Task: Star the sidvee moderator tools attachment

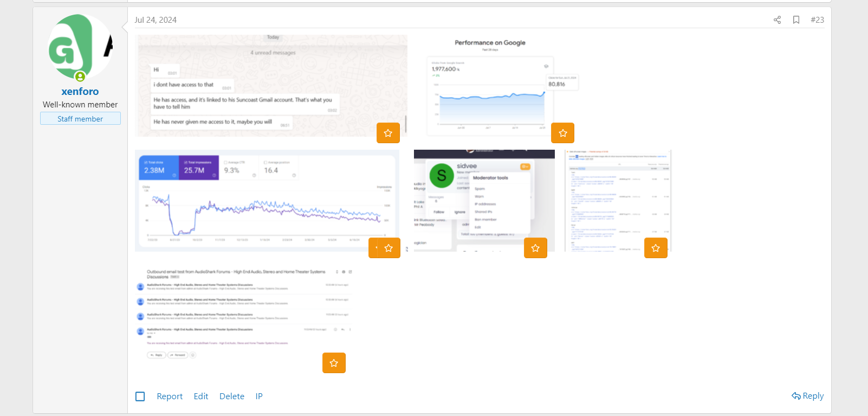Action: pyautogui.click(x=535, y=248)
